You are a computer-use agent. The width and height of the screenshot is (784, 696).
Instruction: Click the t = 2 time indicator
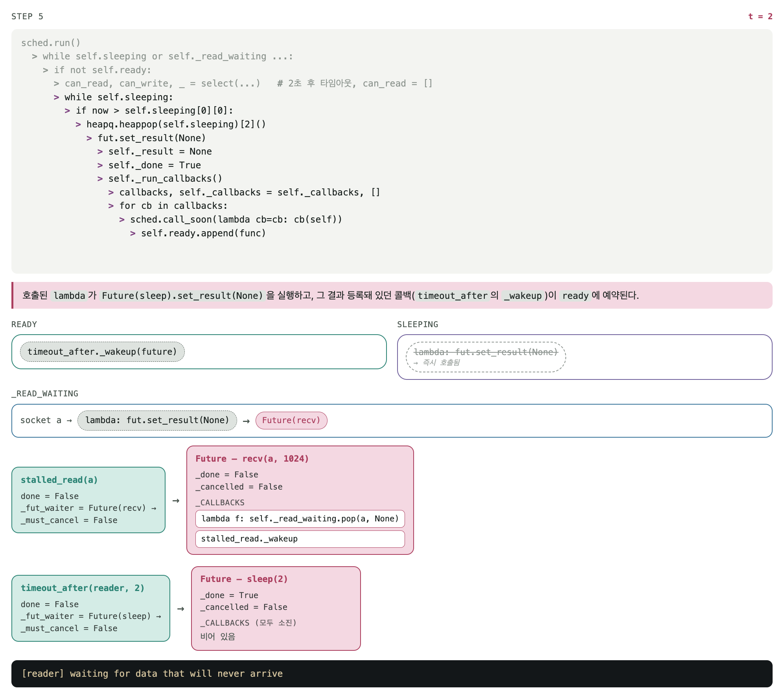(760, 17)
